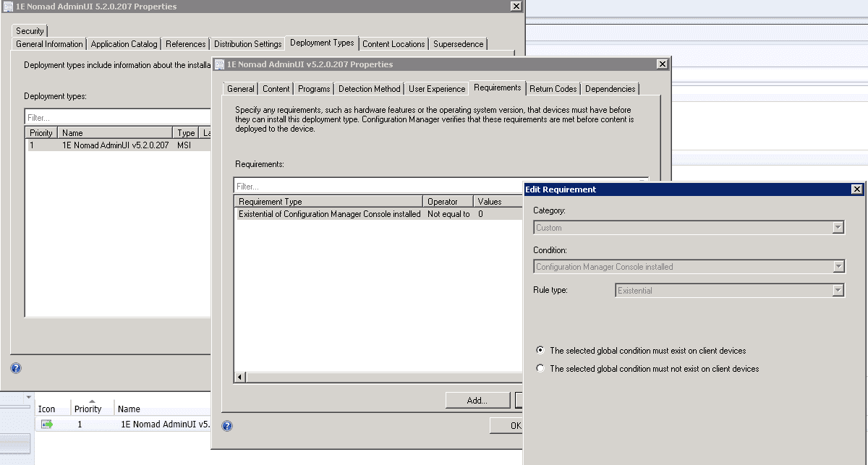This screenshot has width=868, height=465.
Task: Switch to the Dependencies tab
Action: [x=610, y=89]
